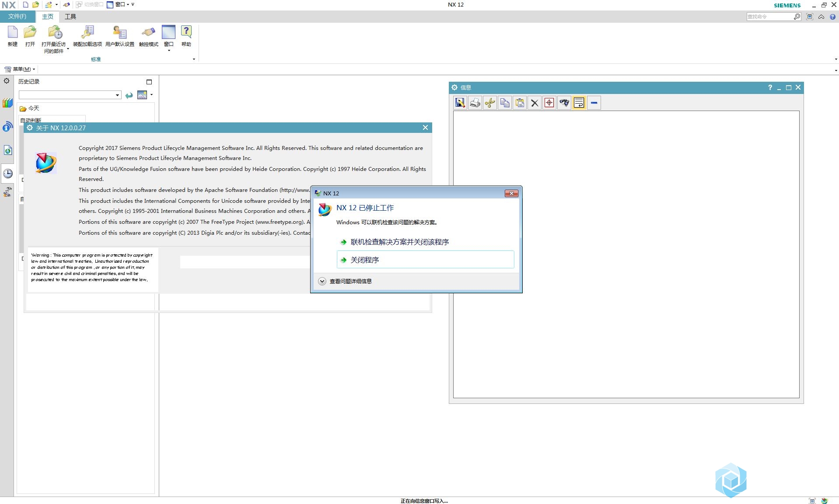
Task: Open 装配加载选项 assembly load options
Action: [87, 36]
